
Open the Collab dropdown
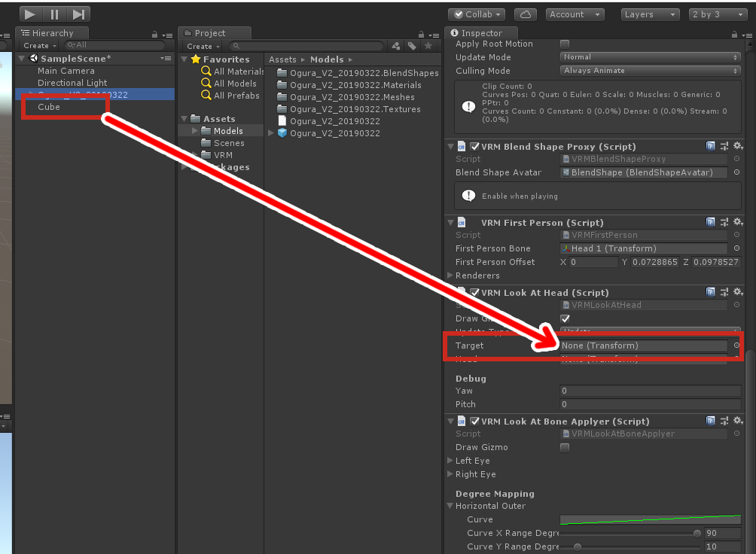(x=477, y=14)
